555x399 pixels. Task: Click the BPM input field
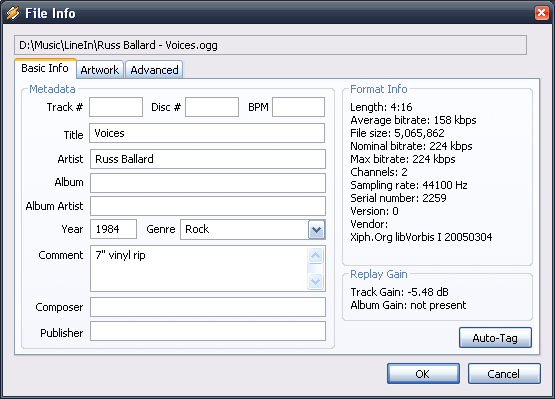[x=298, y=107]
